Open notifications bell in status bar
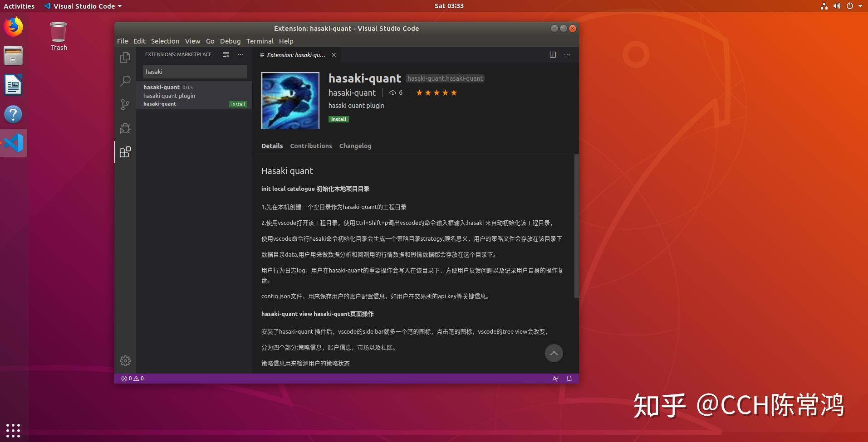The width and height of the screenshot is (868, 442). 569,379
